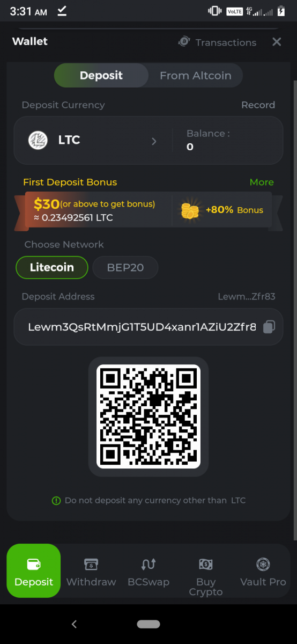The image size is (297, 644).
Task: Open BCSwap swap arrows icon
Action: (x=148, y=564)
